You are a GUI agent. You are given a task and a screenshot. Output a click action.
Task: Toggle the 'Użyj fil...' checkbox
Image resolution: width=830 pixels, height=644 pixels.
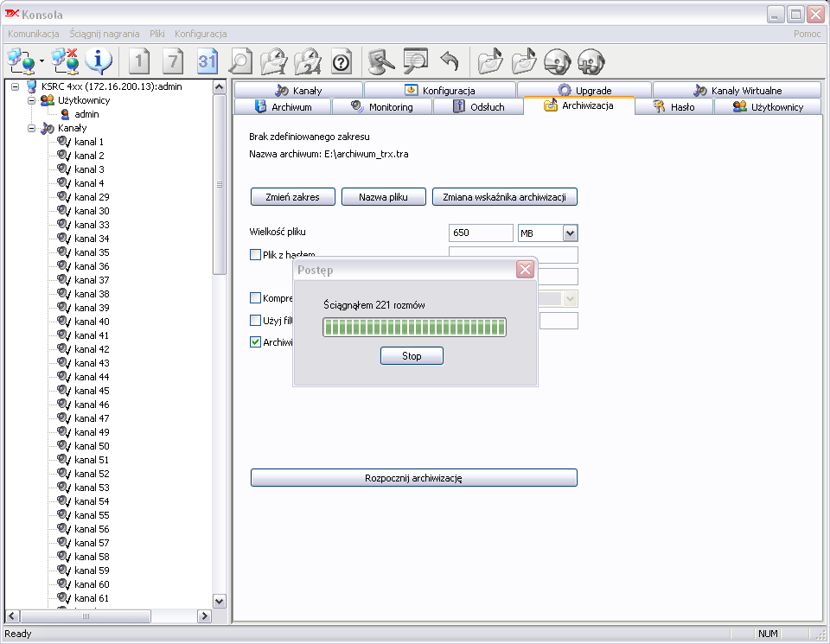point(255,320)
